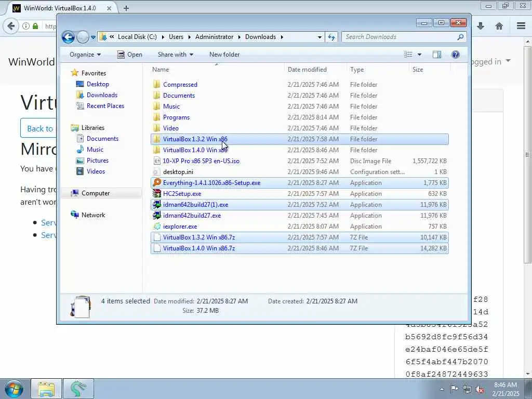Open the view options dropdown arrow
This screenshot has width=532, height=399.
pyautogui.click(x=420, y=55)
